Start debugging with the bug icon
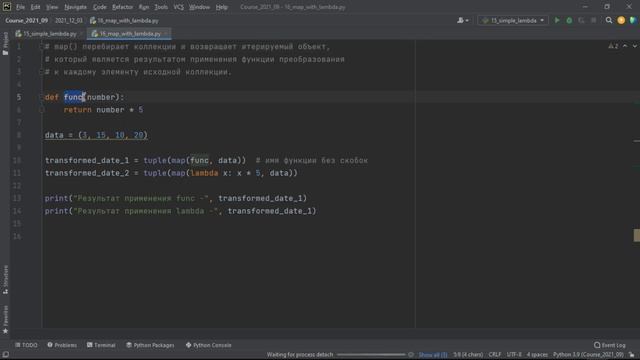The height and width of the screenshot is (360, 640). pos(569,20)
